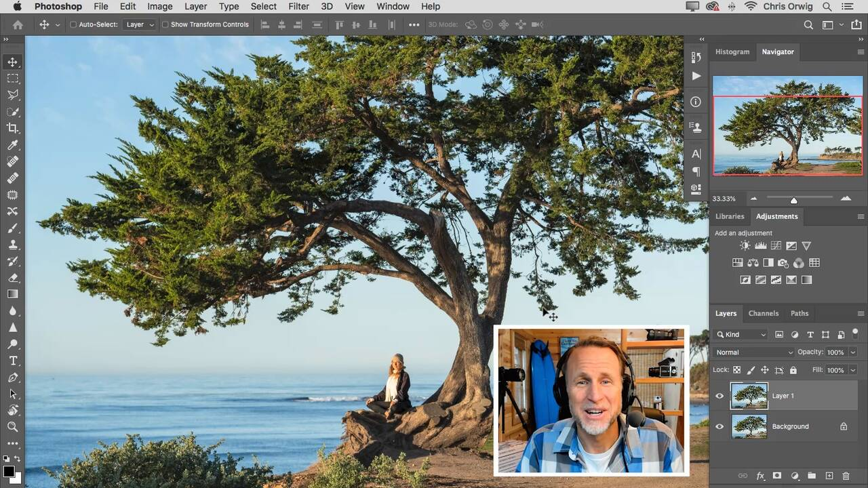
Task: Open the Navigator panel menu
Action: 861,52
